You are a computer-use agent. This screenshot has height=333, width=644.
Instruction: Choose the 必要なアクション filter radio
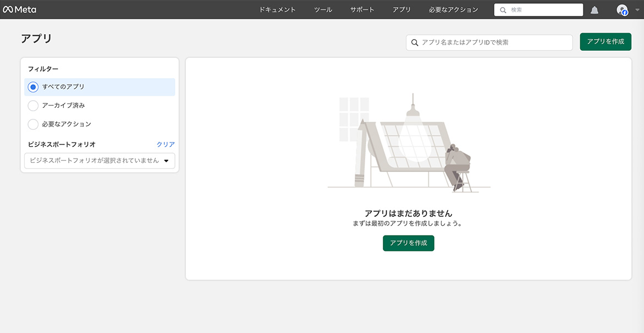pyautogui.click(x=33, y=124)
